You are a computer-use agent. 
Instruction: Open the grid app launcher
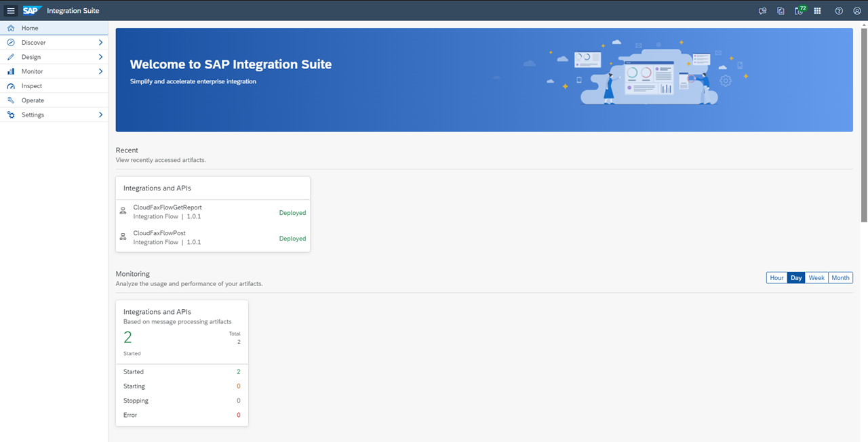click(x=817, y=11)
